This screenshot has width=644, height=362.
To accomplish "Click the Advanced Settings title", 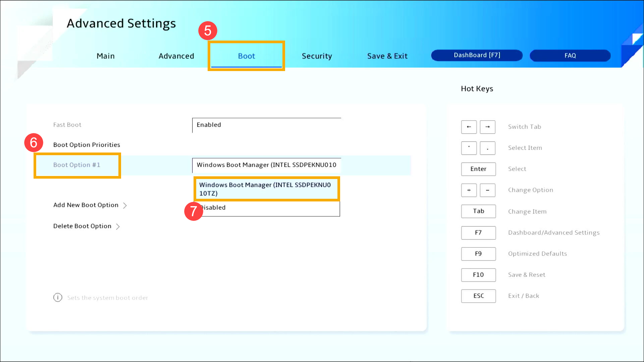I will pyautogui.click(x=121, y=23).
